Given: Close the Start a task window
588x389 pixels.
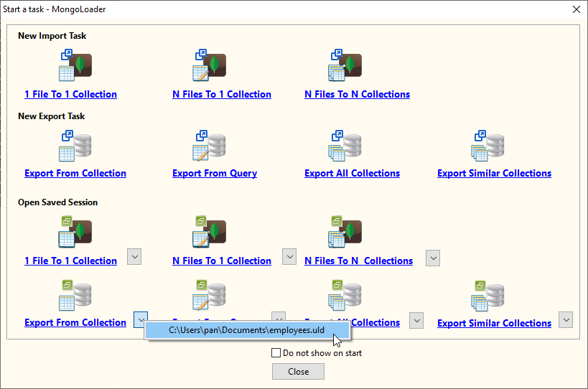Looking at the screenshot, I should click(x=577, y=9).
